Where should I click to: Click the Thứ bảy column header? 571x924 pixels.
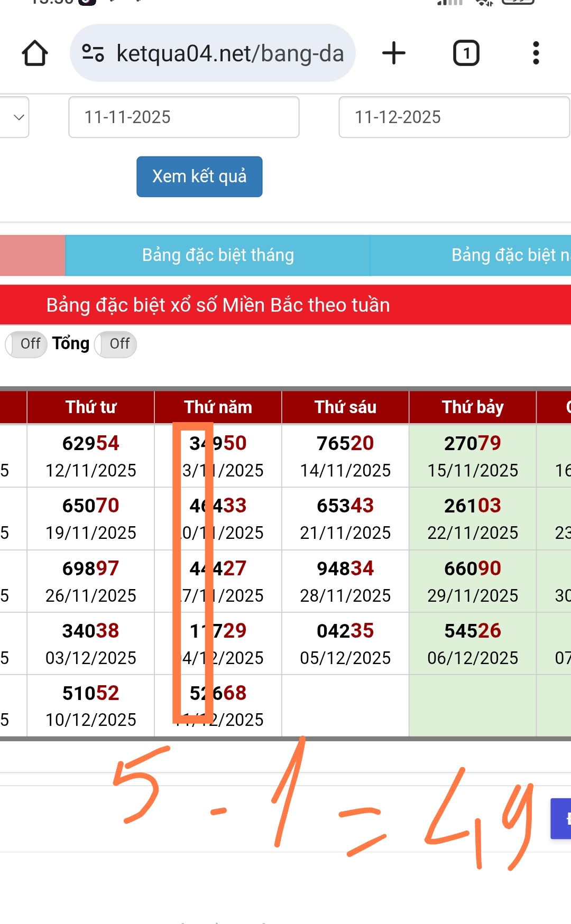pyautogui.click(x=473, y=407)
